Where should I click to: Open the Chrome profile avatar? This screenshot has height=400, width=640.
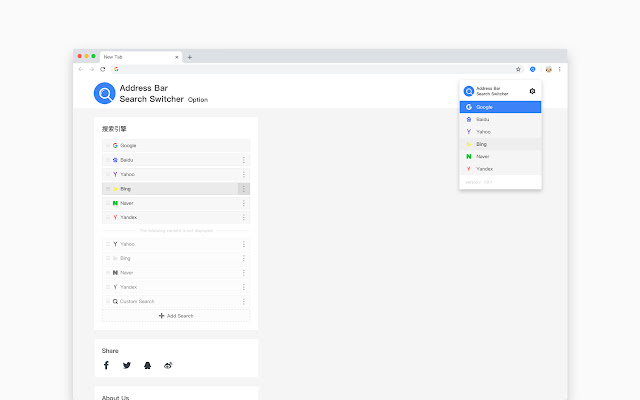(x=547, y=69)
